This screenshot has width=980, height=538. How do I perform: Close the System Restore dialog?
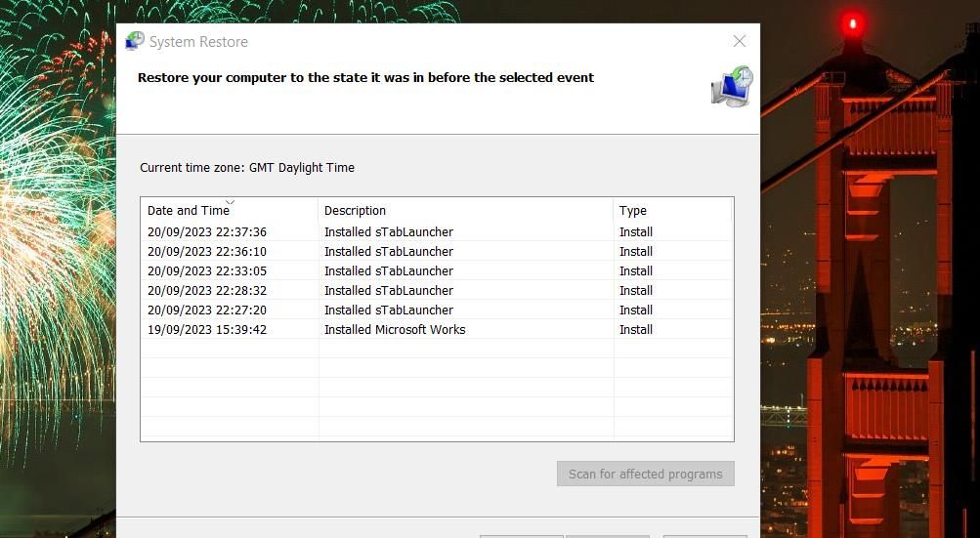(740, 41)
